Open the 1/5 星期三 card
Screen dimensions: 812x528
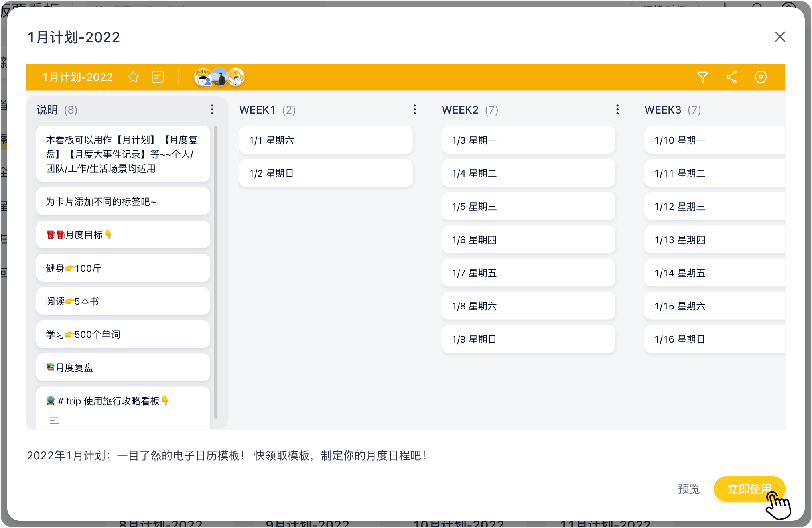coord(528,207)
